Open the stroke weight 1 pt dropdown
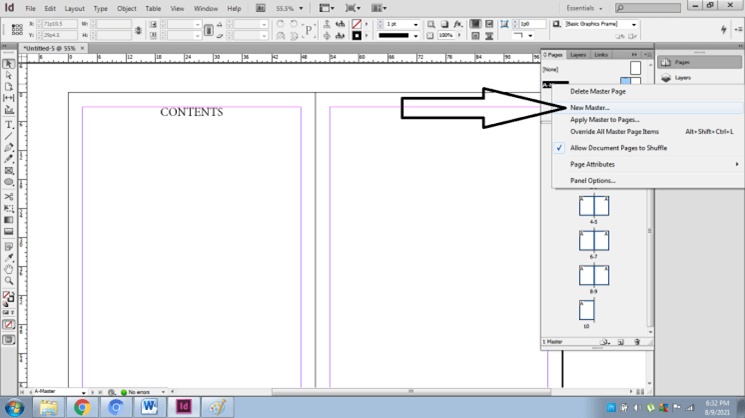745x418 pixels. click(416, 24)
